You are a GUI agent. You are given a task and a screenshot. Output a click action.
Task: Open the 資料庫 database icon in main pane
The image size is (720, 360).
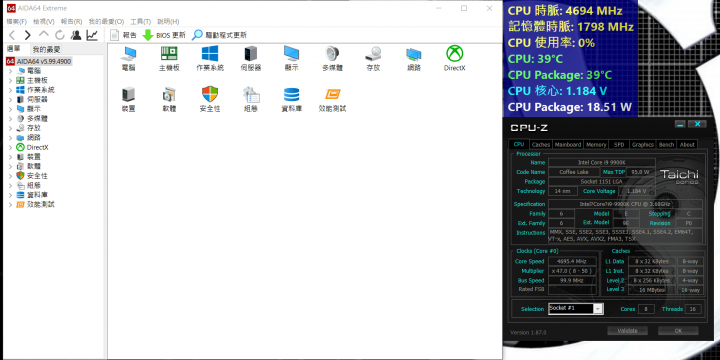292,95
